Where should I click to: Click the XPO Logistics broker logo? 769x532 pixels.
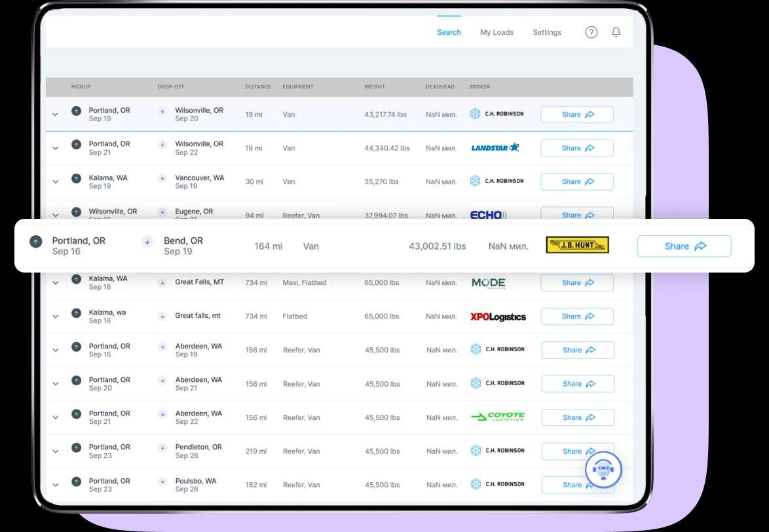(498, 316)
